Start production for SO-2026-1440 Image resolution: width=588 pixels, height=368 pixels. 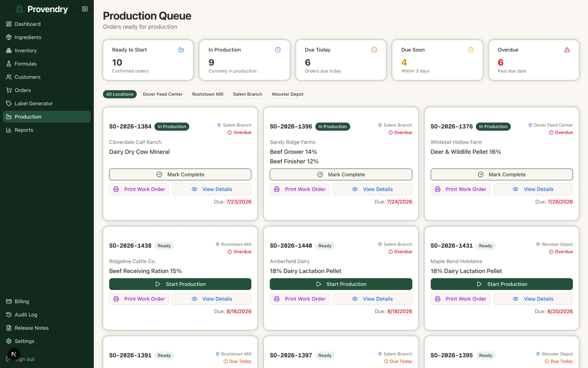tap(341, 284)
